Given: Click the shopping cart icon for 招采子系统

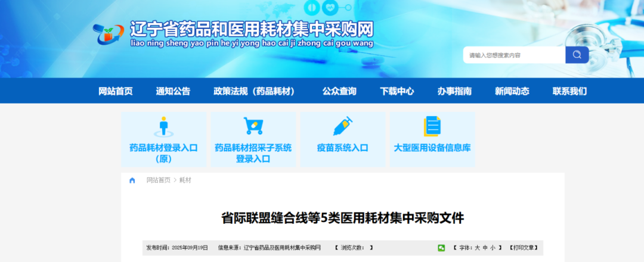Looking at the screenshot, I should 253,126.
